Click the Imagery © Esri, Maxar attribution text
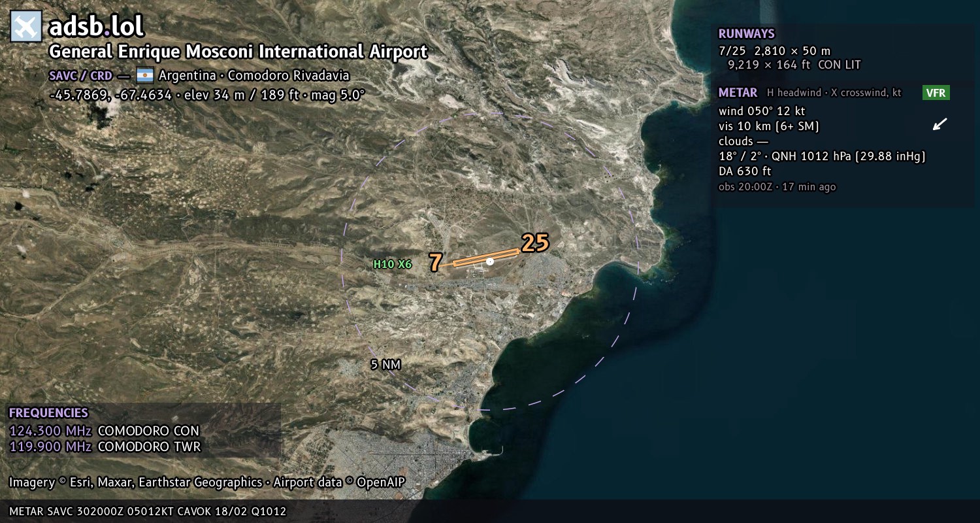980x523 pixels. (207, 482)
